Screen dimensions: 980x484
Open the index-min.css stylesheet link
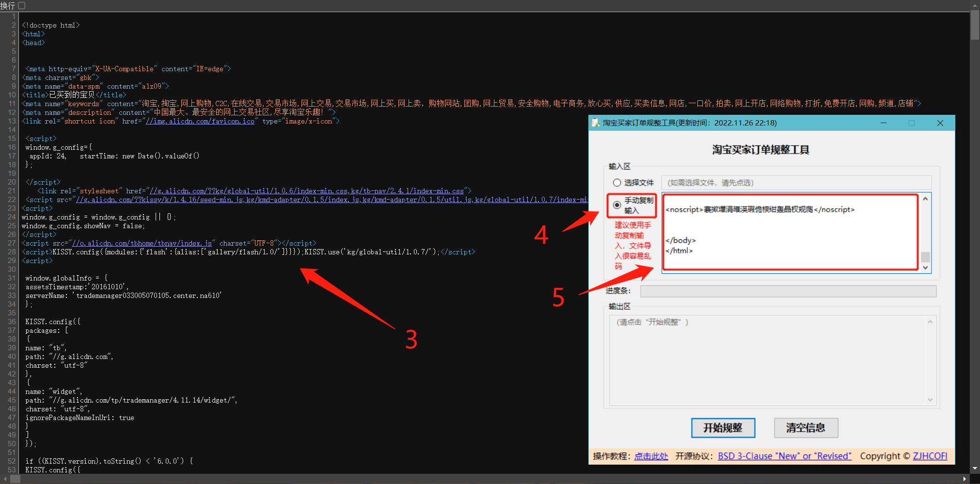pos(307,191)
